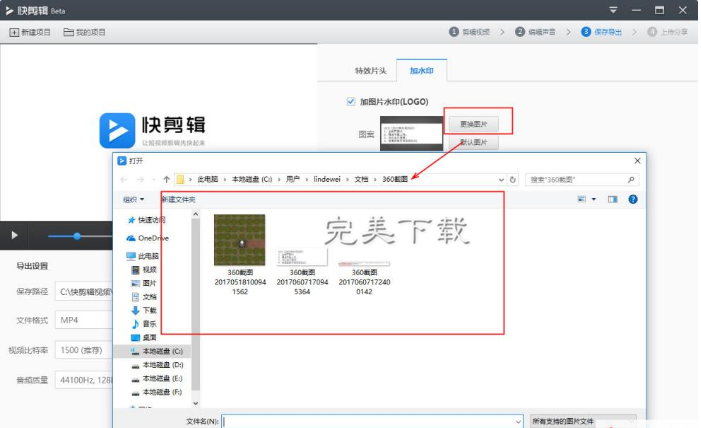
Task: Click 新建文件夹 in dialog toolbar
Action: (178, 199)
